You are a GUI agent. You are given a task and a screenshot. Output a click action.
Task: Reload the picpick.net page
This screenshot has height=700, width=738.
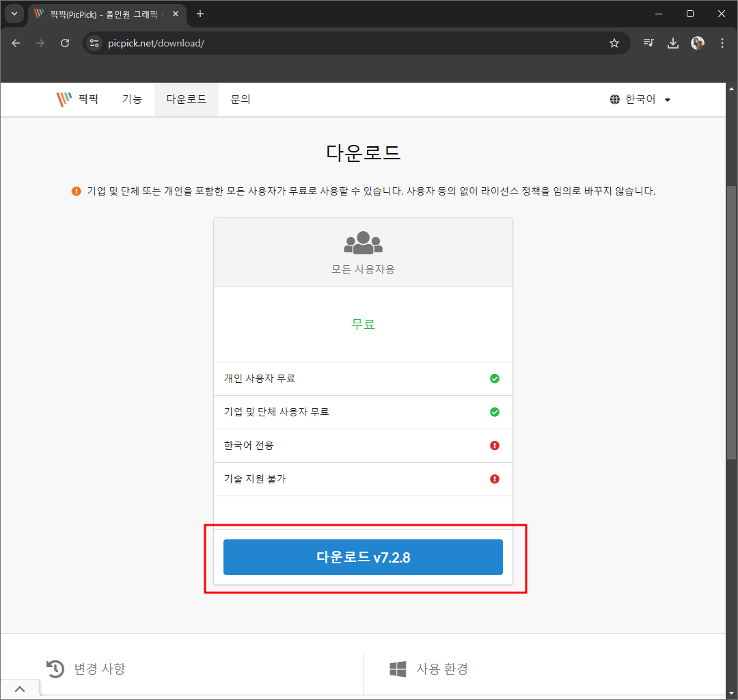click(x=65, y=43)
